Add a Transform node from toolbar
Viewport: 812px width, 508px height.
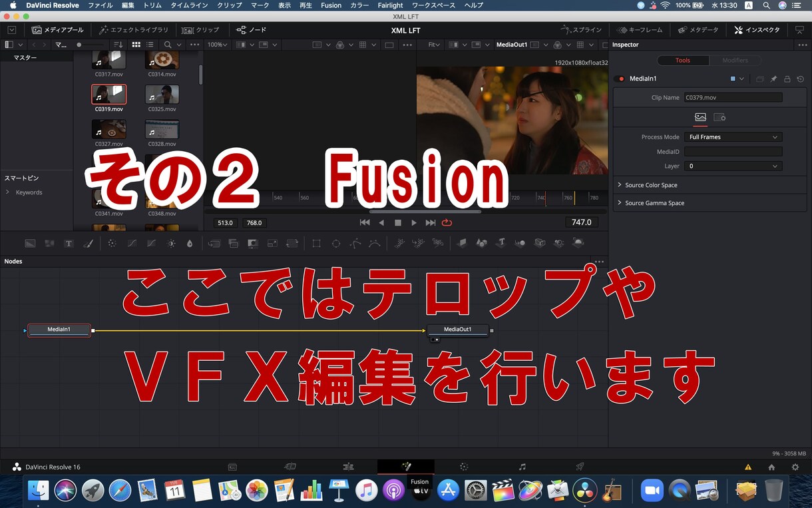click(292, 244)
